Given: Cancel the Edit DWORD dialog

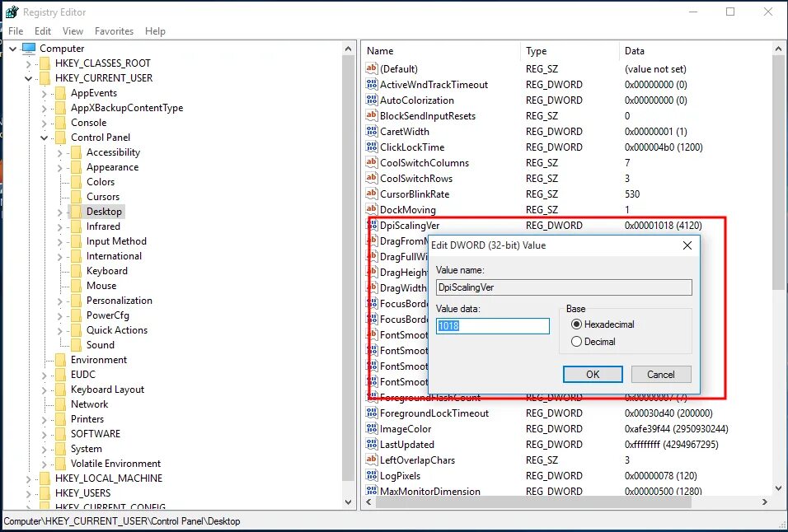Looking at the screenshot, I should [661, 374].
